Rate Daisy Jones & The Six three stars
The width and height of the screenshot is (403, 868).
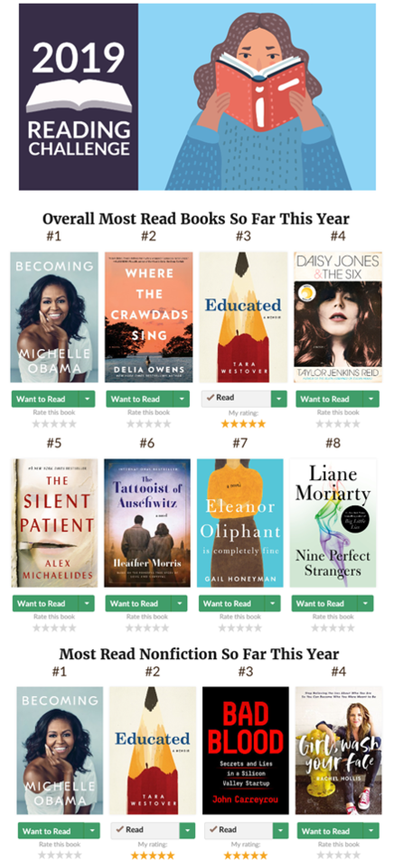(x=338, y=424)
